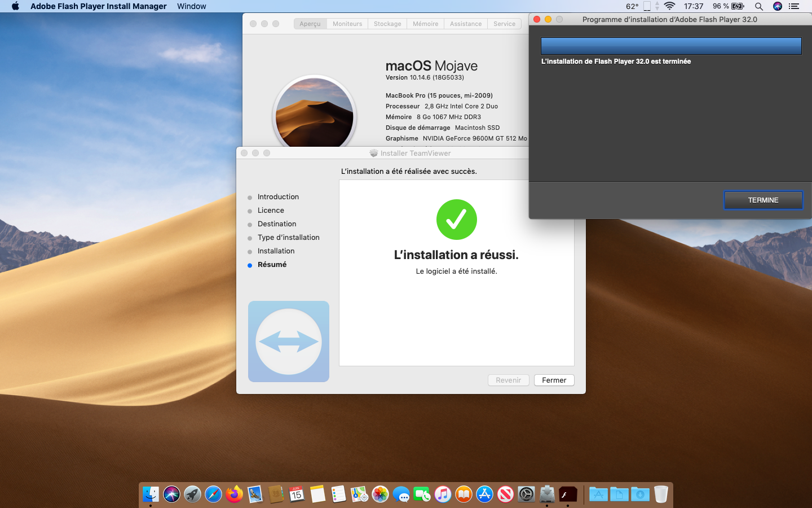812x508 pixels.
Task: Select the Aperçu tab in About window
Action: [x=310, y=24]
